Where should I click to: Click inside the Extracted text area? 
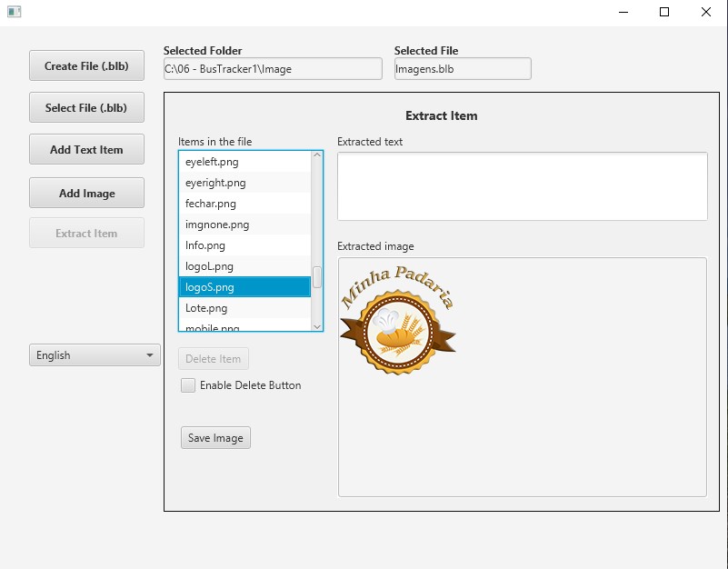pos(523,185)
